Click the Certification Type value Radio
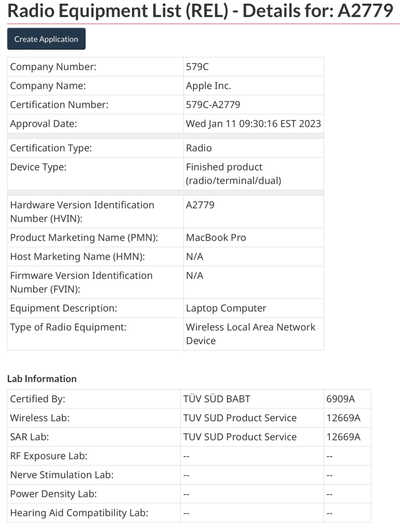Screen dimensions: 400x532 pos(199,148)
